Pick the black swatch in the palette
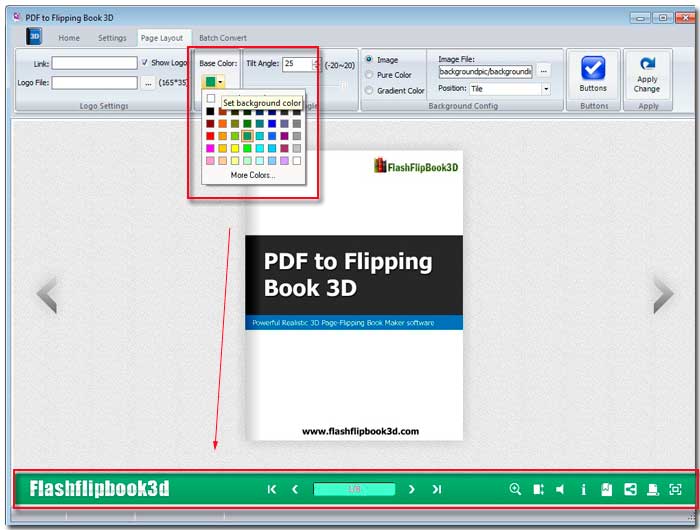This screenshot has height=530, width=700. click(x=210, y=111)
